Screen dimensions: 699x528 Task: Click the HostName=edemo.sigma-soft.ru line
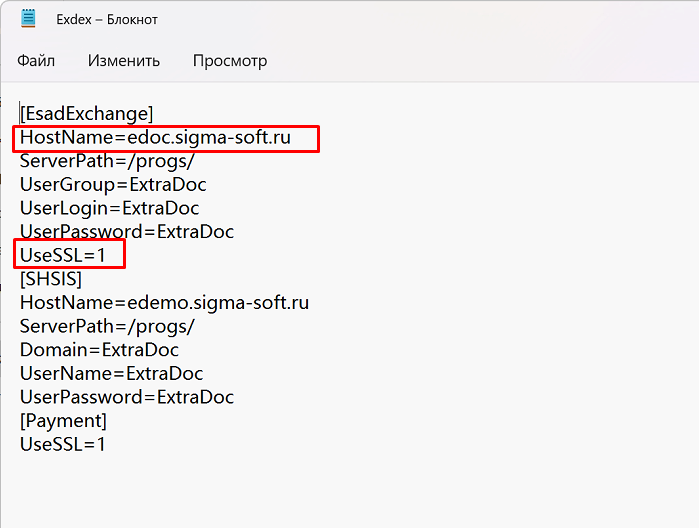(x=164, y=303)
